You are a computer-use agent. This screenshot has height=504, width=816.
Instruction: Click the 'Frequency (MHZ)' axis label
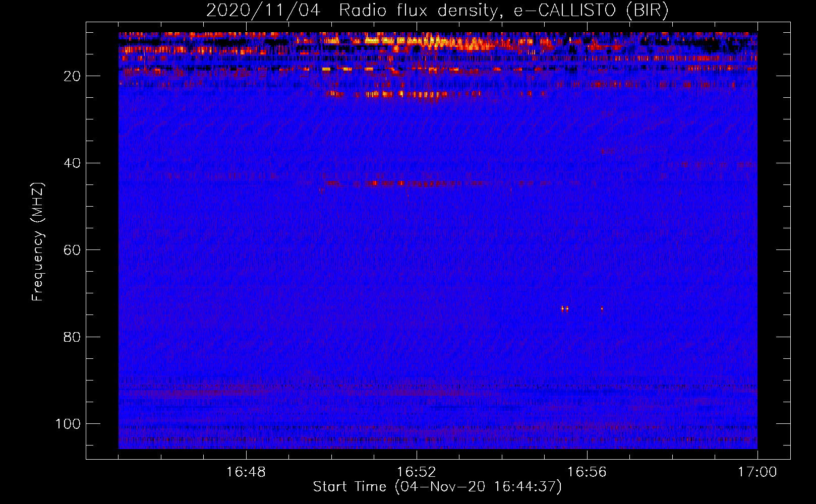[38, 242]
